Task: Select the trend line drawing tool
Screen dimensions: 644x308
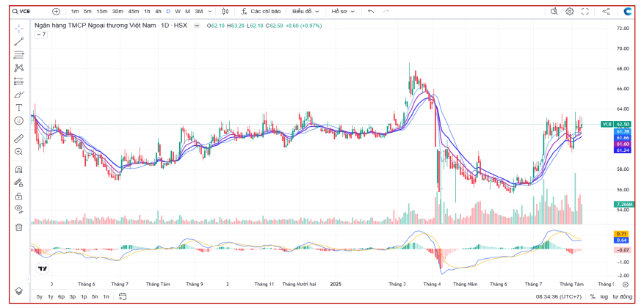Action: (x=19, y=41)
